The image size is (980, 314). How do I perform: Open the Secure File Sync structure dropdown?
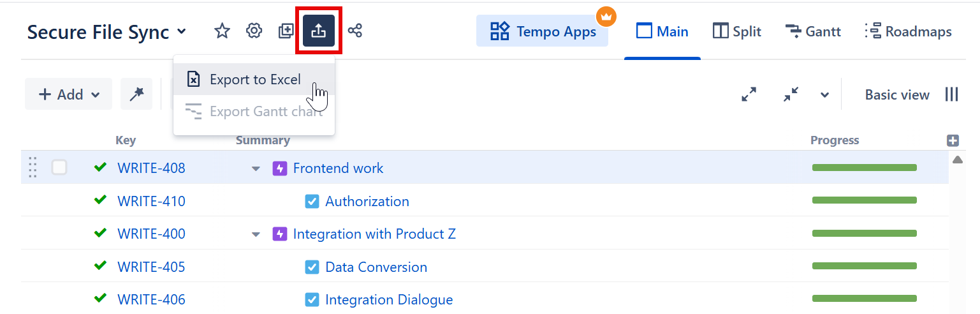tap(182, 31)
